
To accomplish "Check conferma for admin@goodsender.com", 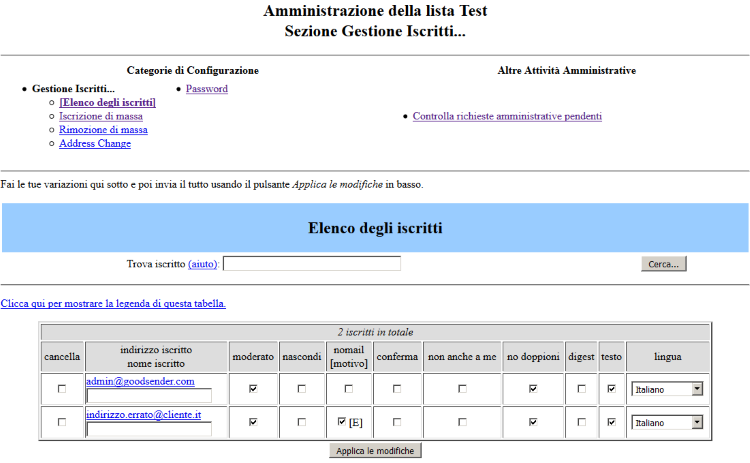I will pos(397,389).
